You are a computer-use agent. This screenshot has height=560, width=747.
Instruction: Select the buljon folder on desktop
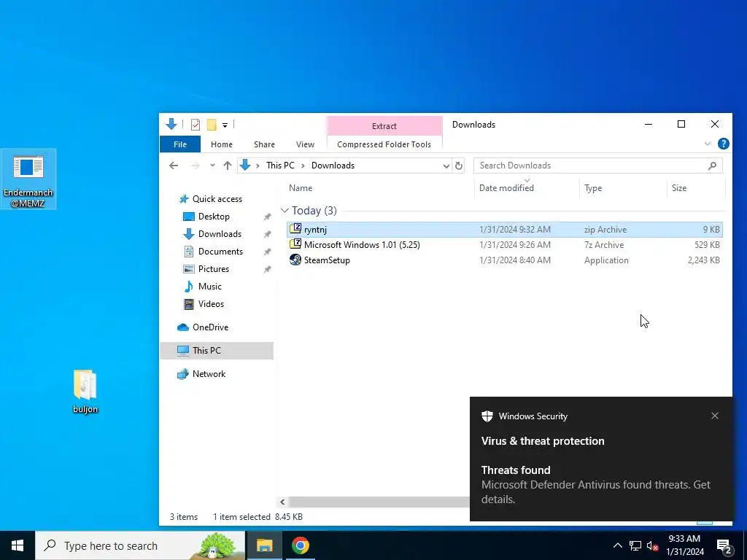pos(85,392)
